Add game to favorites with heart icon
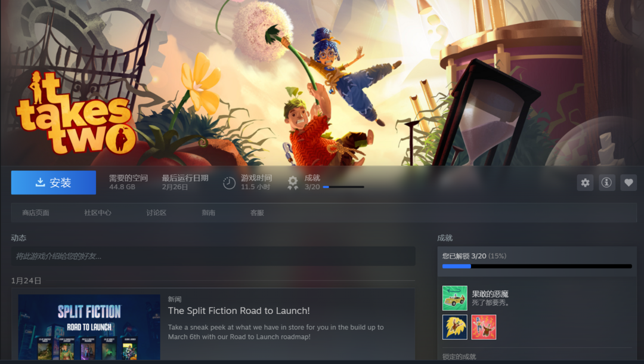 [628, 183]
